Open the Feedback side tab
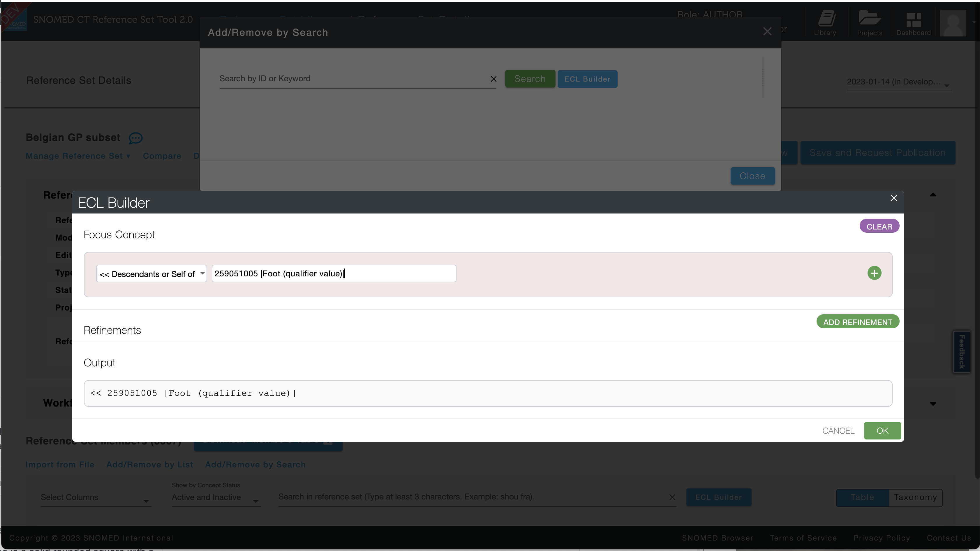The height and width of the screenshot is (551, 980). 962,352
